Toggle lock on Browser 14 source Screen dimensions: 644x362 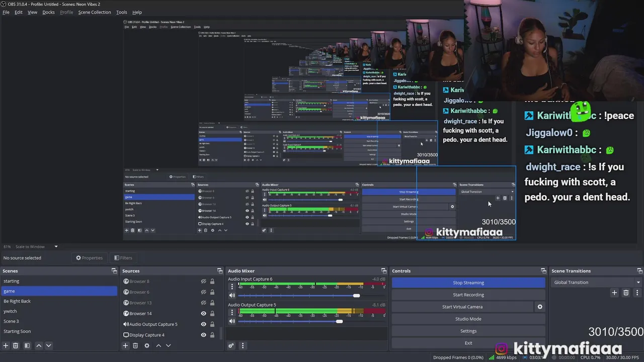(212, 313)
